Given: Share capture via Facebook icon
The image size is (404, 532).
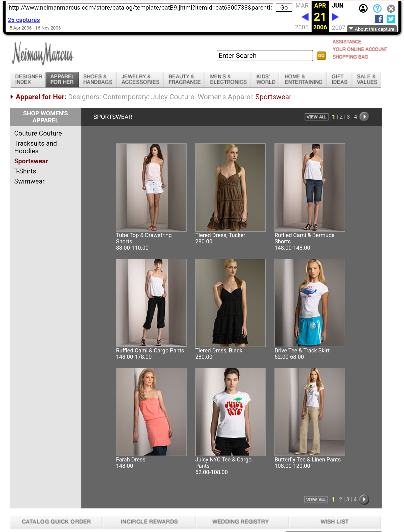Looking at the screenshot, I should point(378,19).
